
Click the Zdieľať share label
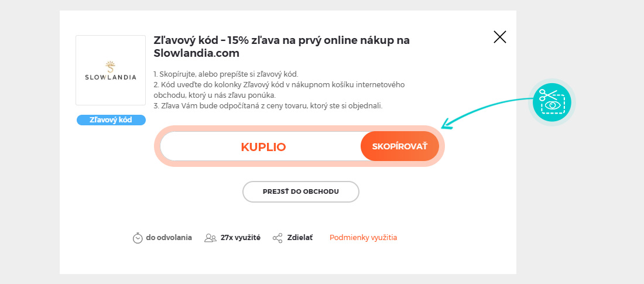tap(300, 238)
